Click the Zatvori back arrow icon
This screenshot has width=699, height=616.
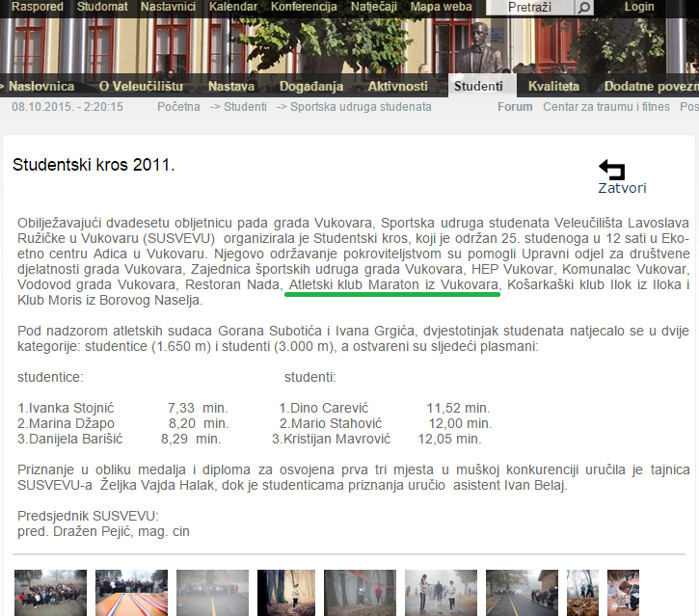(x=612, y=171)
